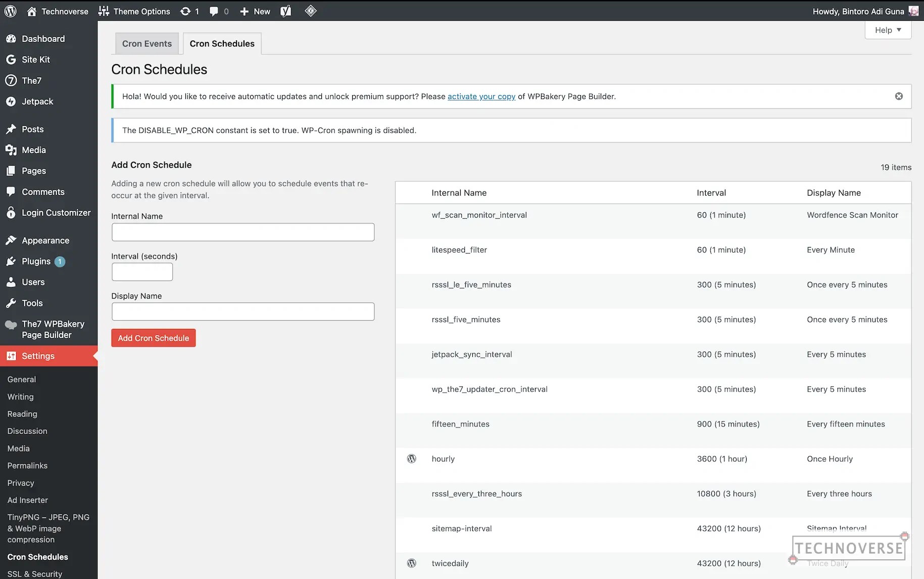Open the Yoast SEO admin bar icon
Screen dimensions: 924x579
point(286,11)
